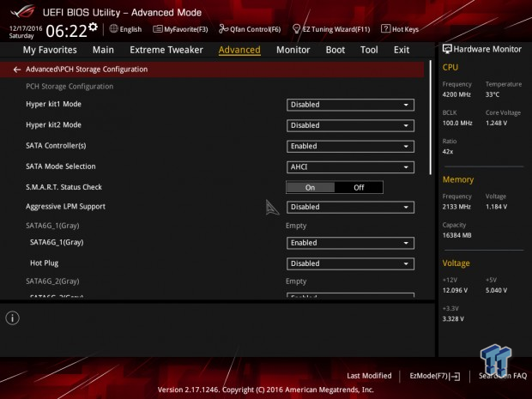Open the Aggressive LPM Support dropdown
This screenshot has width=532, height=399.
[x=350, y=207]
